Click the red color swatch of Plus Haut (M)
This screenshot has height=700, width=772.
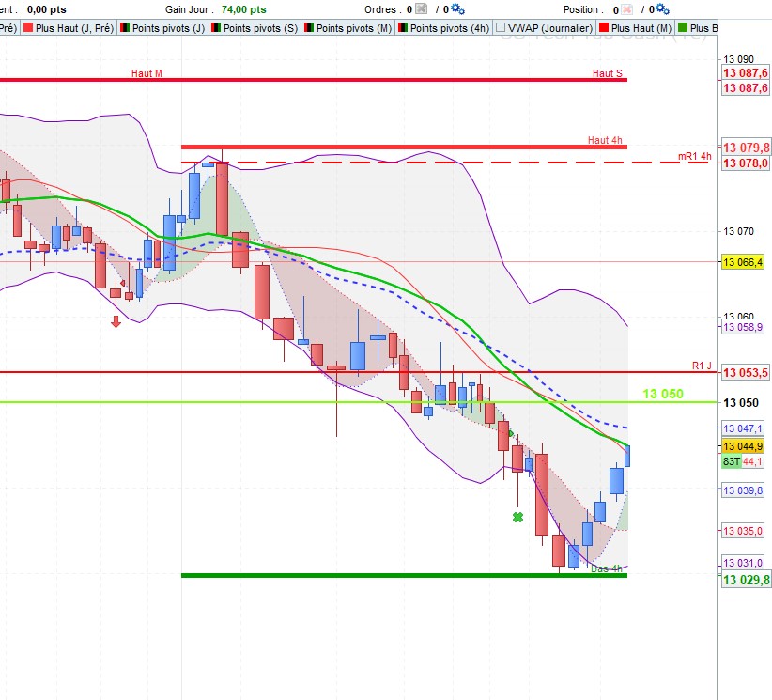(604, 27)
